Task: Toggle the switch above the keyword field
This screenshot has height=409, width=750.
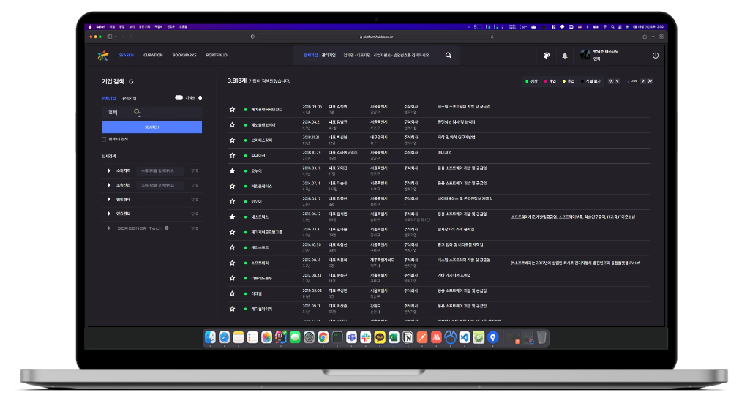Action: pos(180,98)
